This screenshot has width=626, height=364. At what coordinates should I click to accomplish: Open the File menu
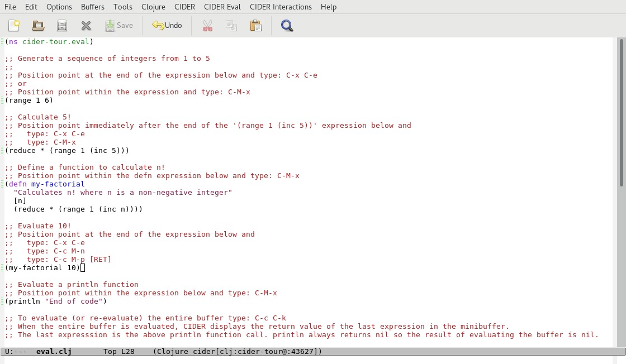click(10, 7)
